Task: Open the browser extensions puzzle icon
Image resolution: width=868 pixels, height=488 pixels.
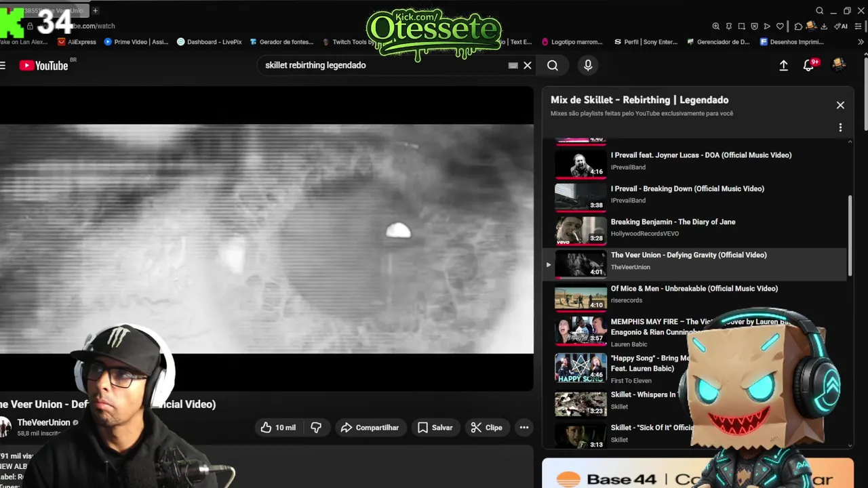Action: [799, 26]
